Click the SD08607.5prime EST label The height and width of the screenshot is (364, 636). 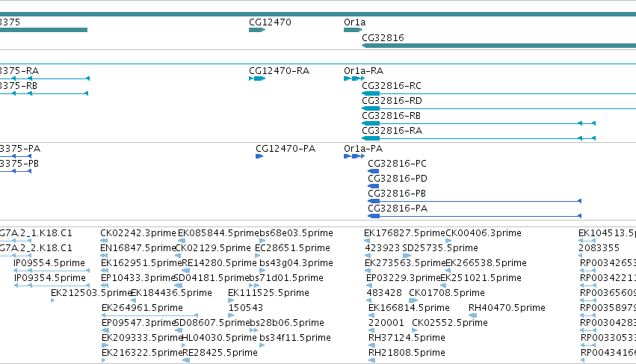(x=212, y=323)
